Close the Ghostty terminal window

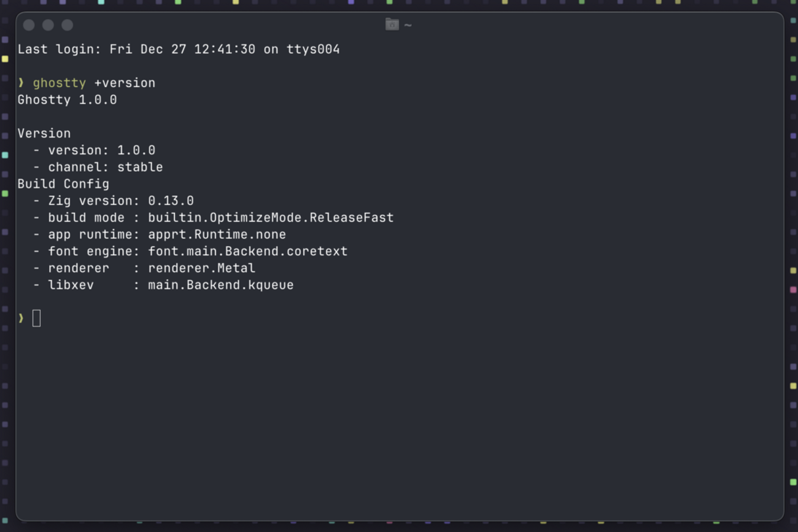(x=29, y=25)
